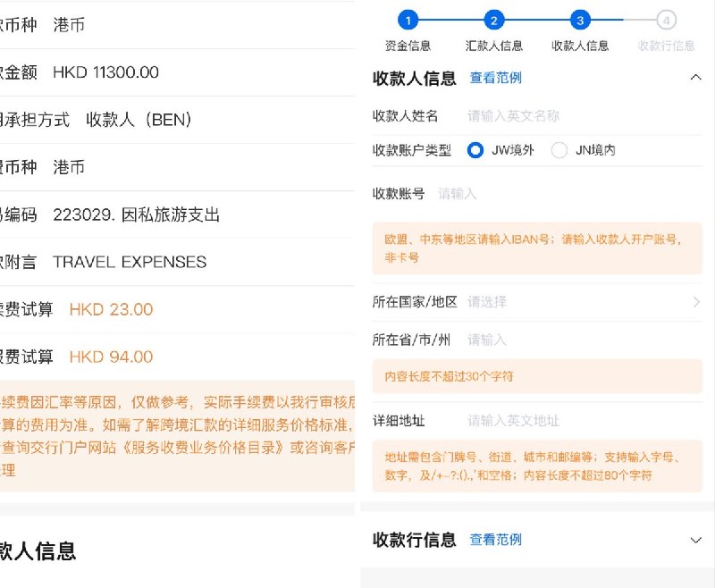Viewport: 715px width, 588px height.
Task: Click the 收款行信息 section heading
Action: click(x=414, y=540)
